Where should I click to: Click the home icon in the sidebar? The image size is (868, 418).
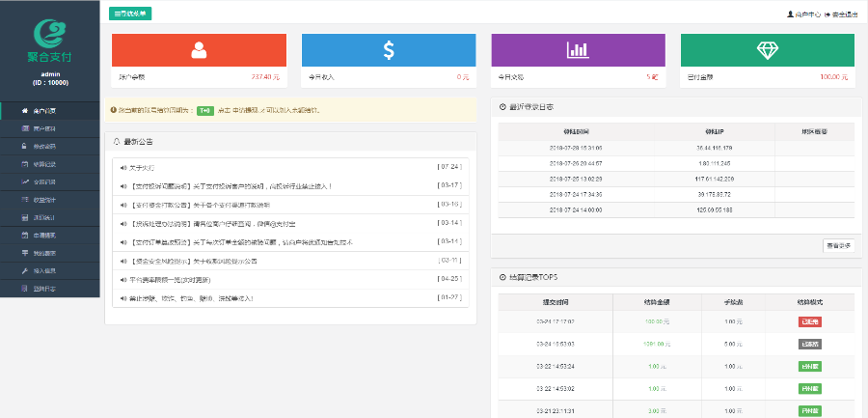pyautogui.click(x=24, y=111)
